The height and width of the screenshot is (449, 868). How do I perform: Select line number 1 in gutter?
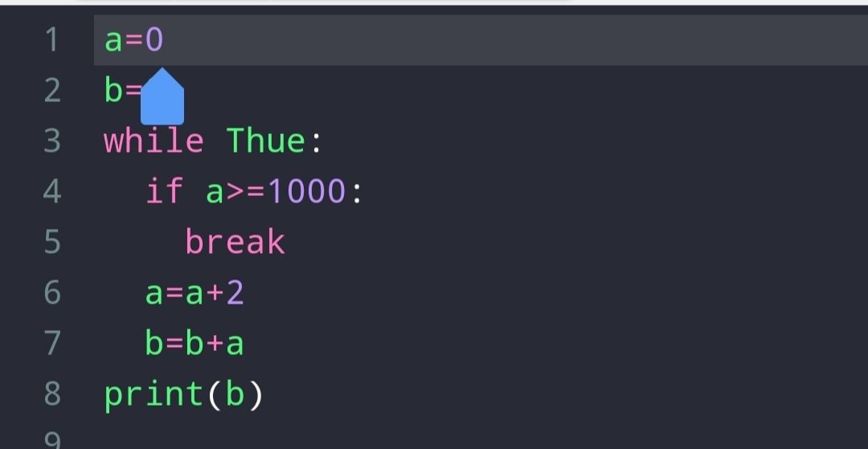click(52, 40)
